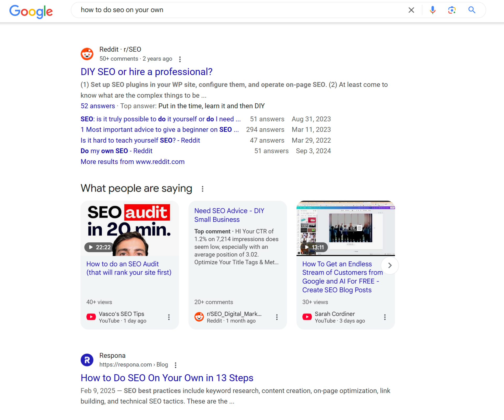The height and width of the screenshot is (420, 504).
Task: Click '40+ views' on the SEO Audit card
Action: (99, 302)
